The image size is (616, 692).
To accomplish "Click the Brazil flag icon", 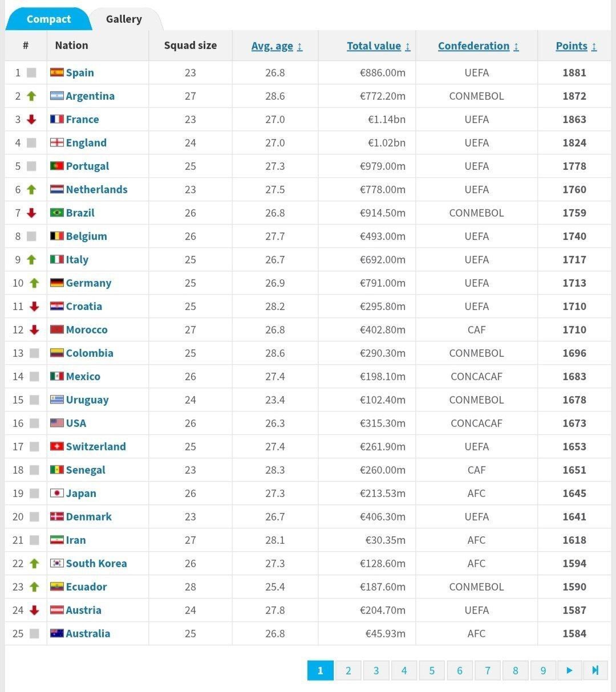I will click(56, 213).
